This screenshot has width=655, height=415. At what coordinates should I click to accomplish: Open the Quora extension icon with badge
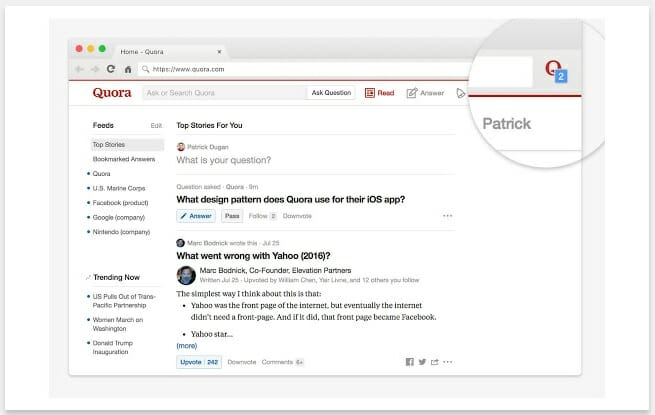point(556,71)
